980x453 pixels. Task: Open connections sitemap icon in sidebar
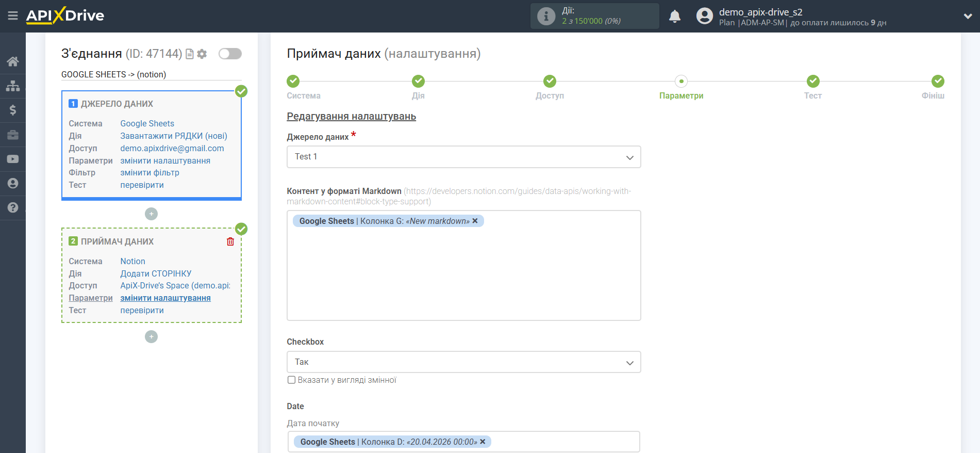click(x=13, y=86)
